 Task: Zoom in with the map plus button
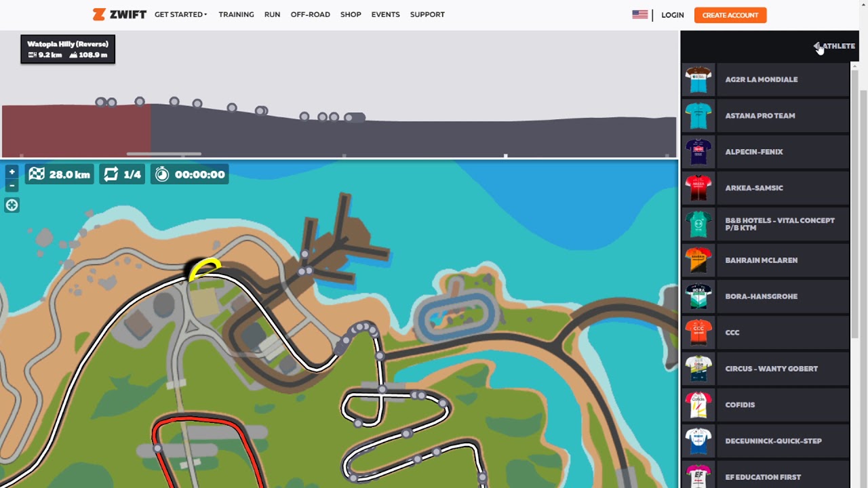tap(12, 172)
